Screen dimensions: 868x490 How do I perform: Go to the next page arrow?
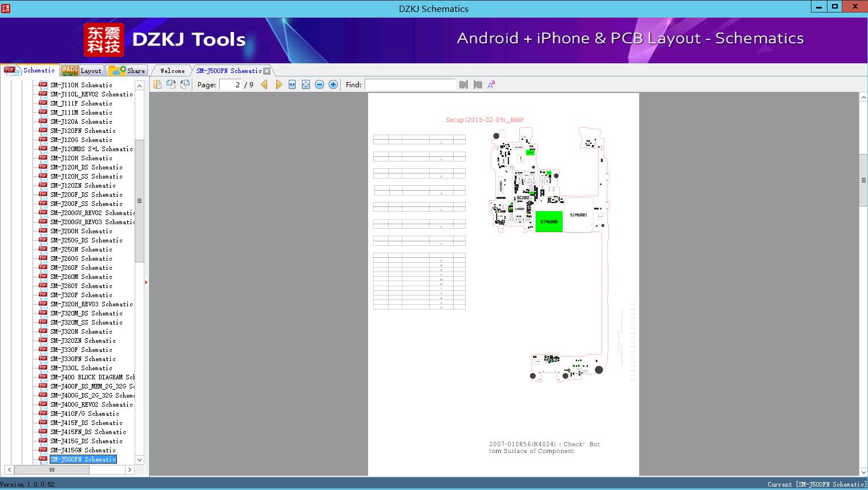coord(278,84)
